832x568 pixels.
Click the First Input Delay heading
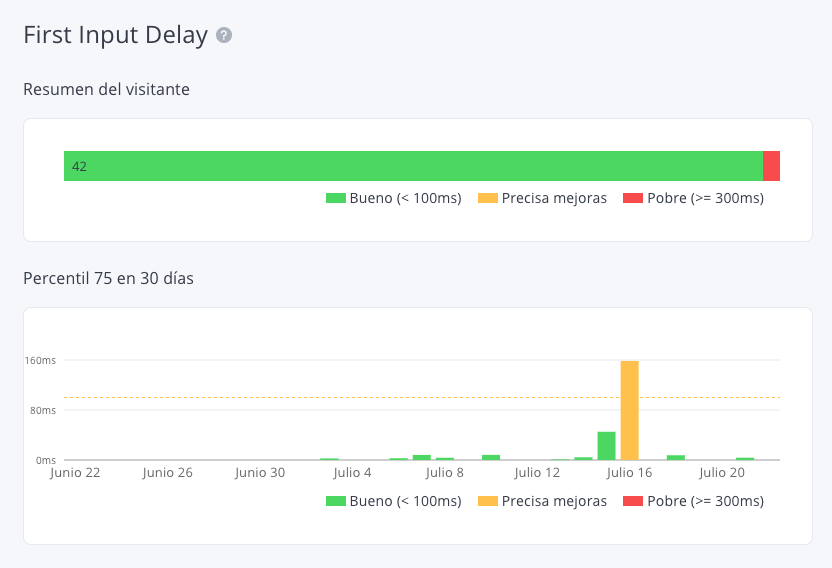point(115,36)
